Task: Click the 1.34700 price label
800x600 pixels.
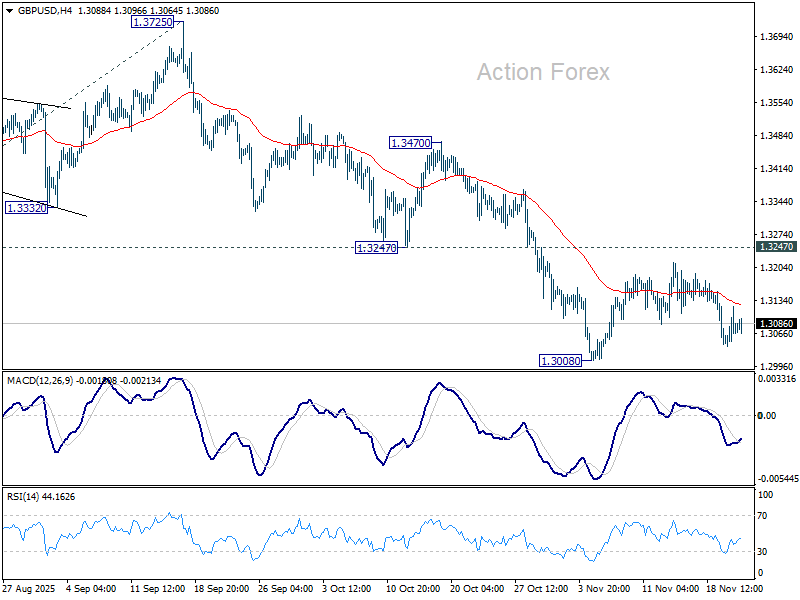Action: point(410,143)
